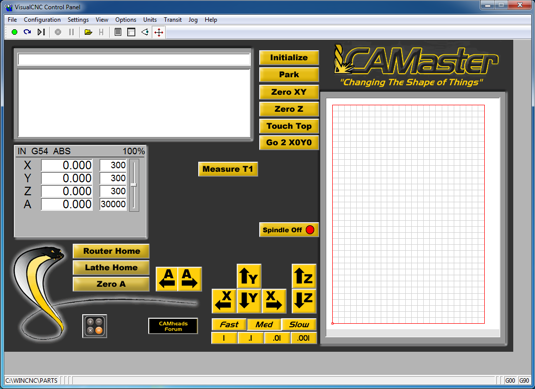
Task: Toggle the Spindle Off button
Action: click(x=289, y=230)
